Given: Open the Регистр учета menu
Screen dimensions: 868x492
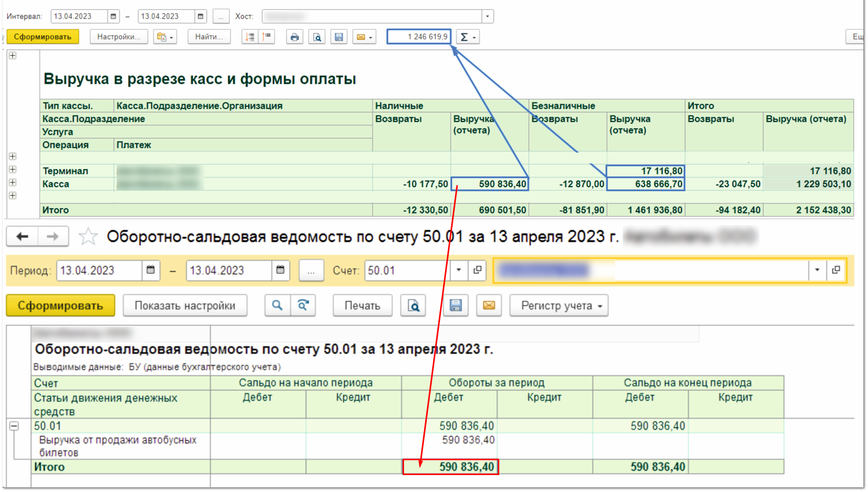Looking at the screenshot, I should coord(559,305).
